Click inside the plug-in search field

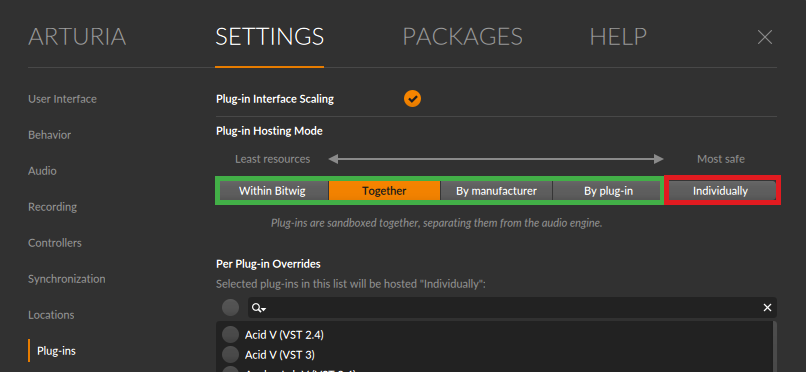512,308
